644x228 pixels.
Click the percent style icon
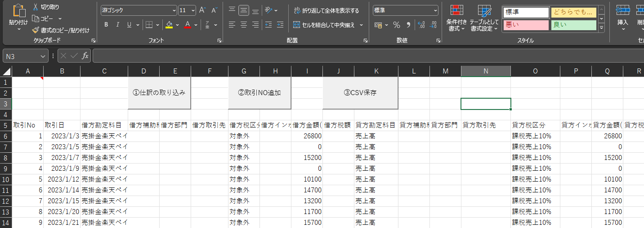397,25
